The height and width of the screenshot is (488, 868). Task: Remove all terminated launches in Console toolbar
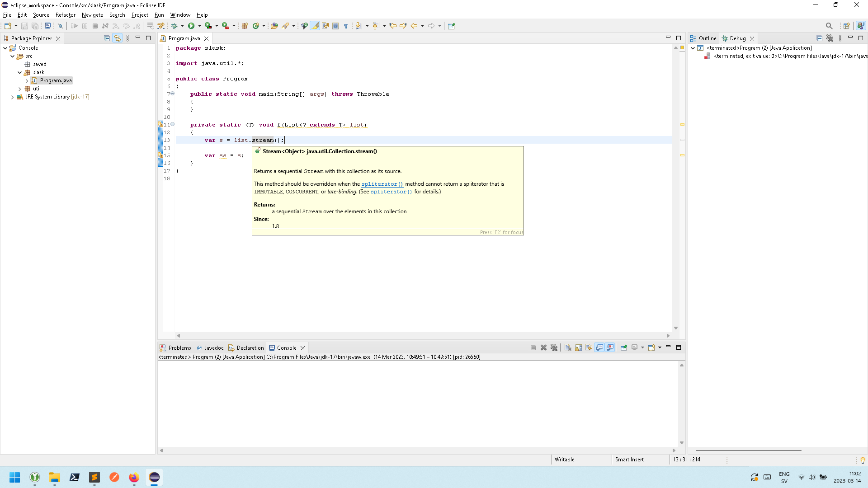[x=554, y=347]
